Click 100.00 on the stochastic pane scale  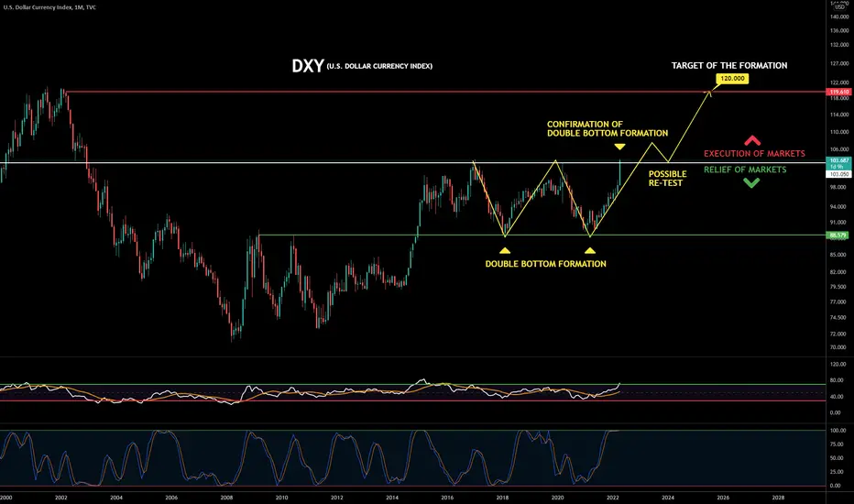[839, 431]
